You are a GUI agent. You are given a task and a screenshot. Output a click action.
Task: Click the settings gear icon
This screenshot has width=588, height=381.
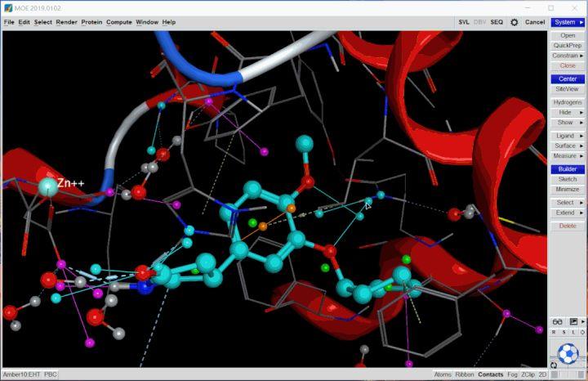(514, 22)
